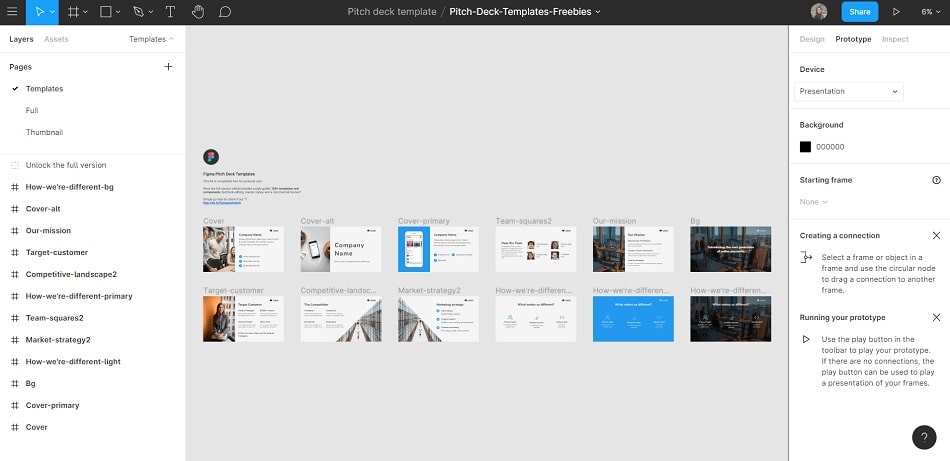Viewport: 950px width, 461px height.
Task: Open the Move tool options chevron
Action: (53, 12)
